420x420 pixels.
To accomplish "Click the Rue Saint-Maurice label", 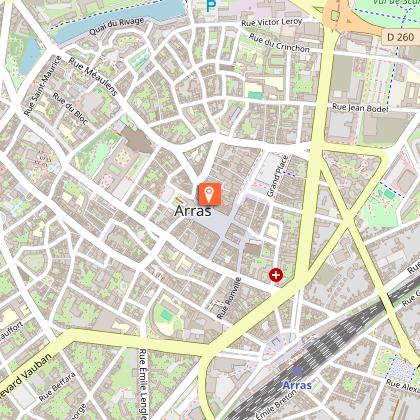I will tap(43, 86).
